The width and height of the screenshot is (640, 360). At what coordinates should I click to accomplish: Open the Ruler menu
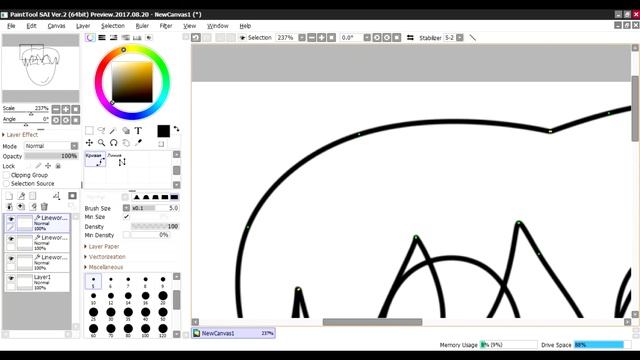point(142,26)
